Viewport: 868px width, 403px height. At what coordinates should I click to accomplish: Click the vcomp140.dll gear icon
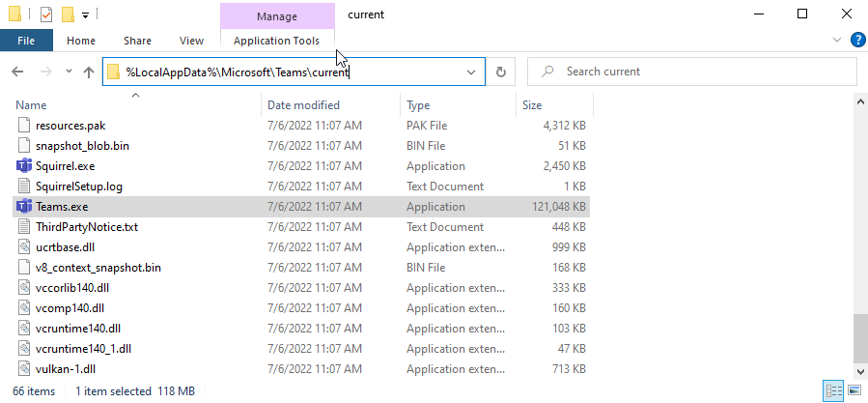[x=23, y=308]
